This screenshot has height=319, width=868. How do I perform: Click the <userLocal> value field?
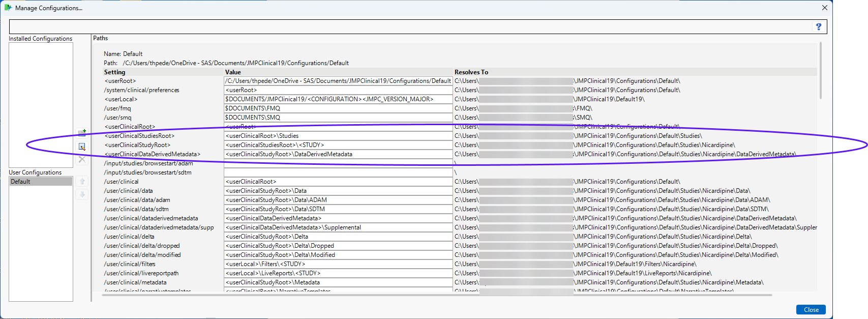338,99
